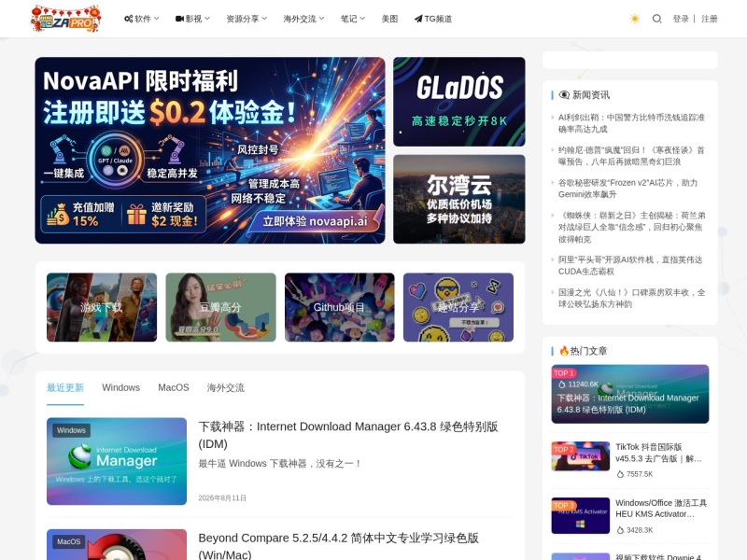Click the Windows tag on IDM thumbnail
The image size is (747, 560).
click(x=71, y=430)
